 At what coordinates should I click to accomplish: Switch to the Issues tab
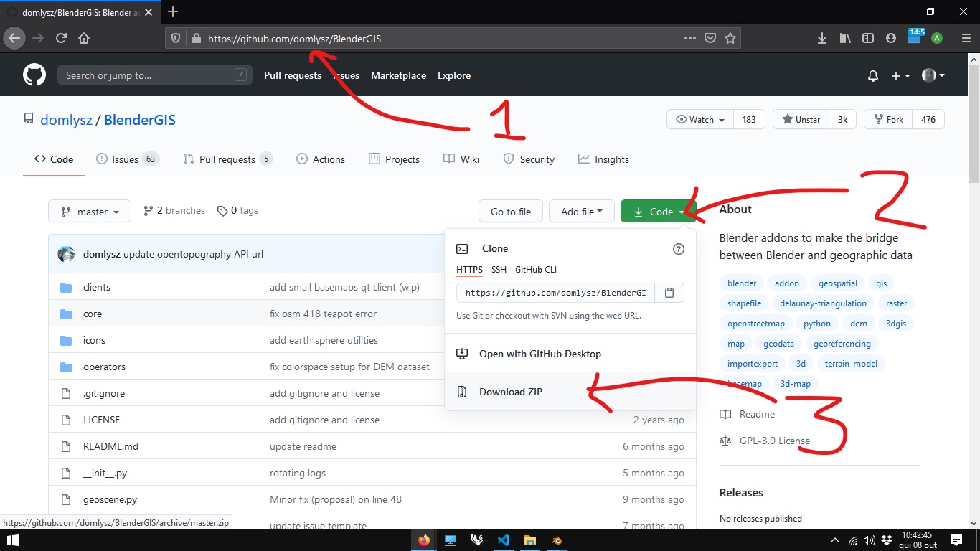coord(126,159)
